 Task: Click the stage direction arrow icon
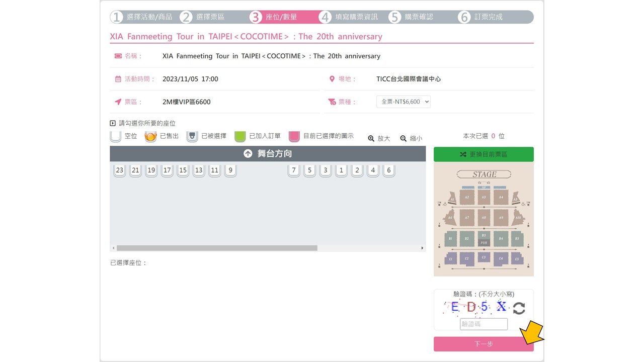tap(248, 154)
